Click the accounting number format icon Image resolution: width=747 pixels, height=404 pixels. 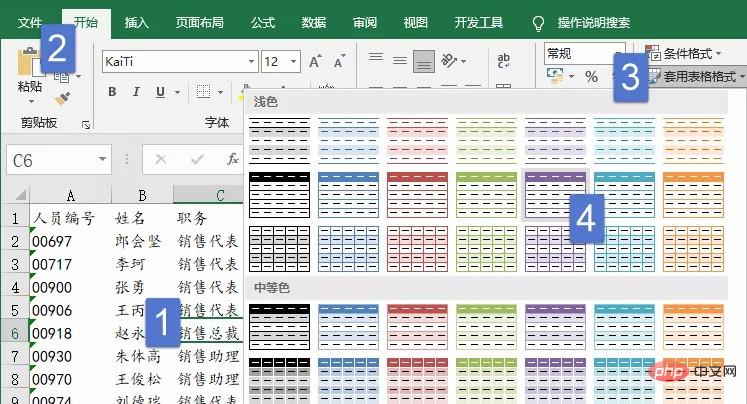(555, 75)
